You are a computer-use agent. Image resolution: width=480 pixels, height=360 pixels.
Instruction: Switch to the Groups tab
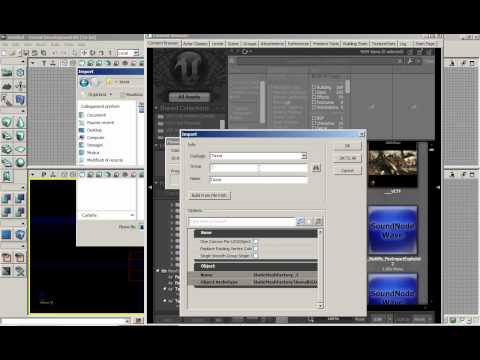pyautogui.click(x=249, y=44)
